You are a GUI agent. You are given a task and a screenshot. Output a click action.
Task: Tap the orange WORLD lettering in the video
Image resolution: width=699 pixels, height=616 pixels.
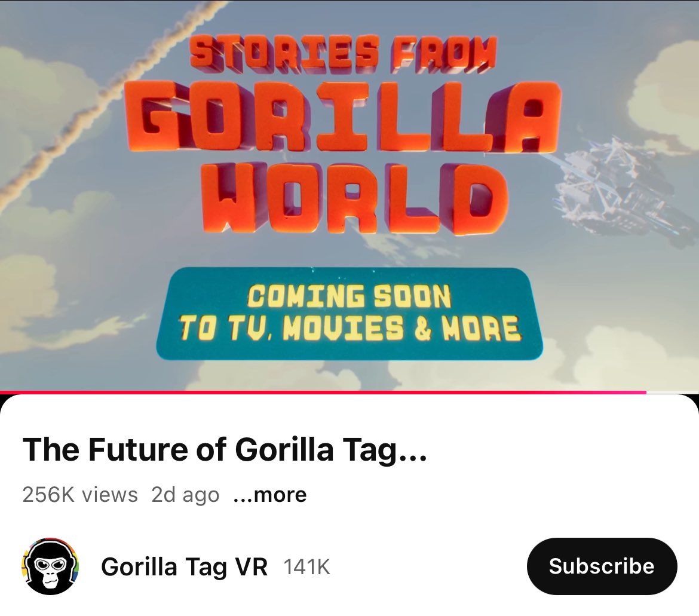[x=354, y=199]
